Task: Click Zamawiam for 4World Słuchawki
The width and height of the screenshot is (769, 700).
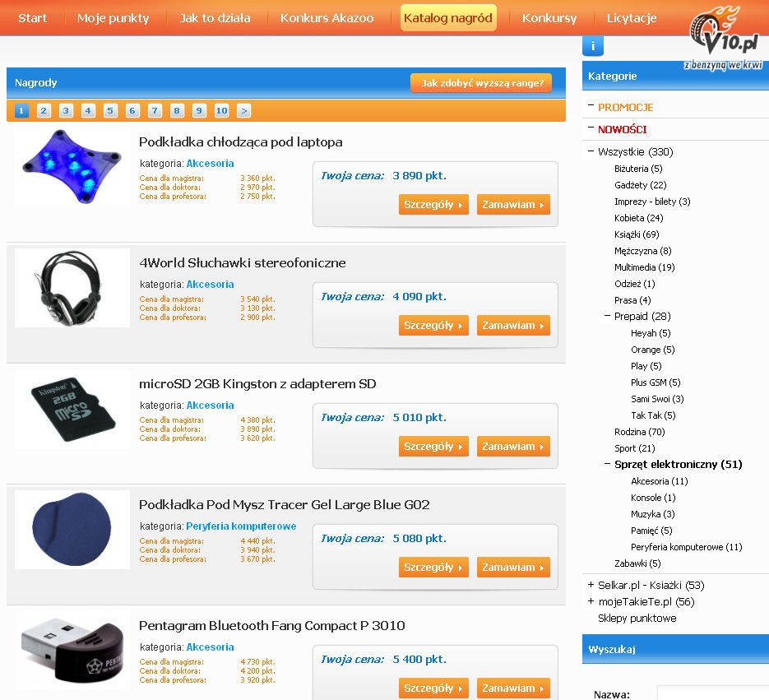Action: [x=513, y=325]
